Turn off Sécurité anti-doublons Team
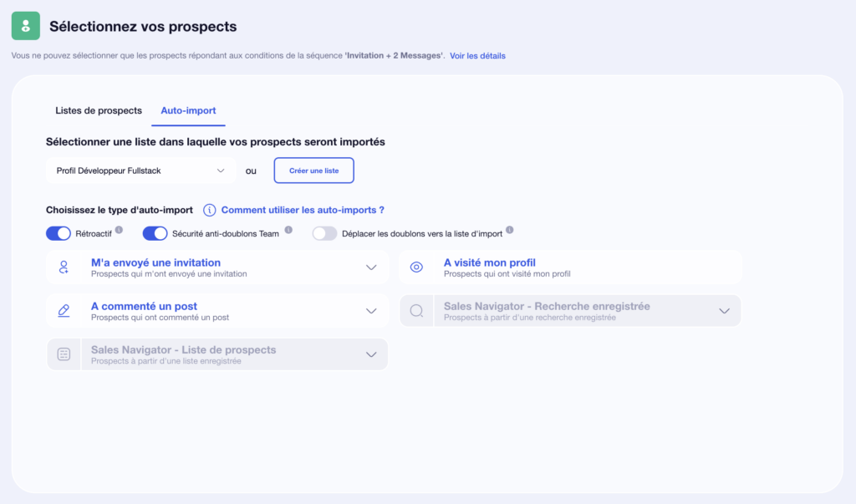856x504 pixels. (x=155, y=233)
